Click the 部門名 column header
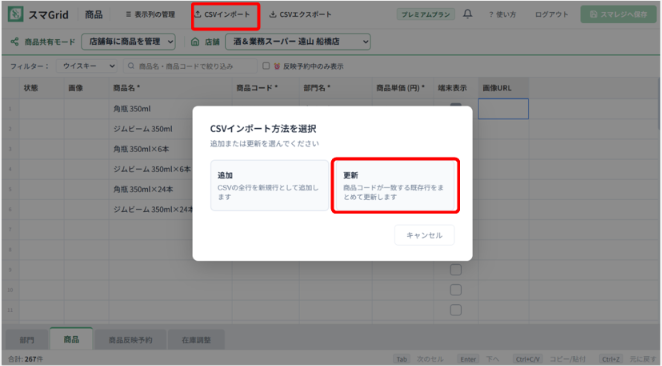The height and width of the screenshot is (366, 662). 336,88
